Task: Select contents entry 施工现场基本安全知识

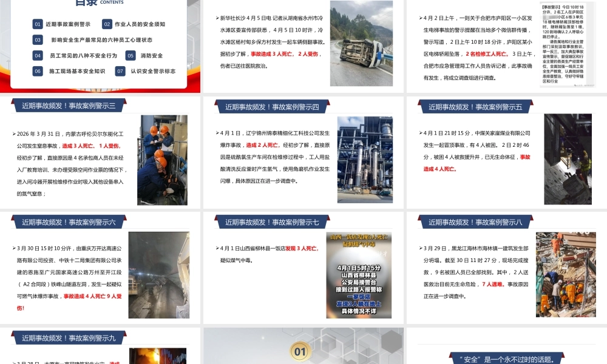Action: point(77,71)
